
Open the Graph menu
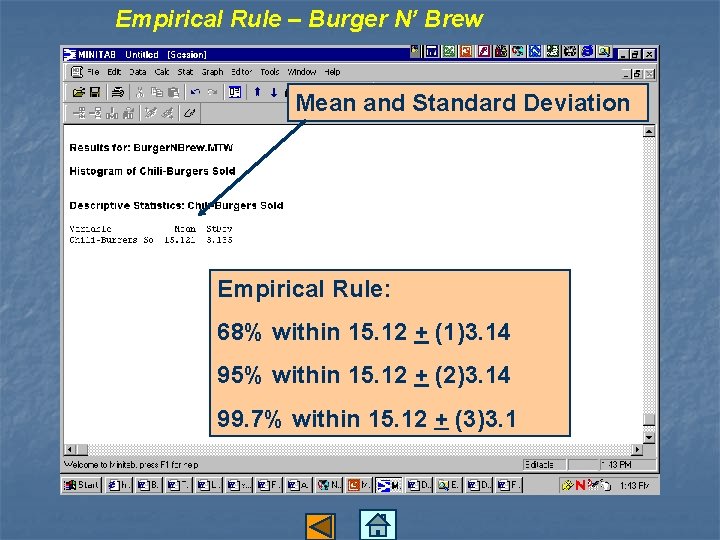click(212, 72)
